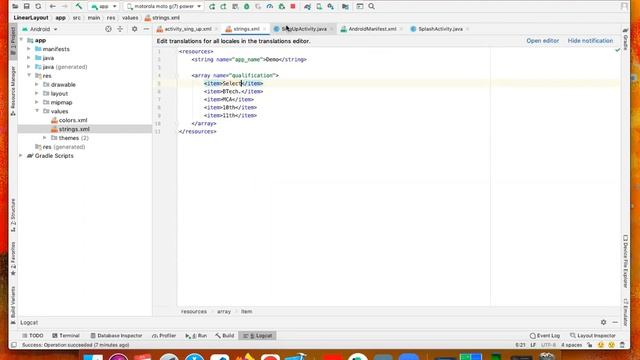Collapse the res folder
The height and width of the screenshot is (360, 640).
coord(29,76)
